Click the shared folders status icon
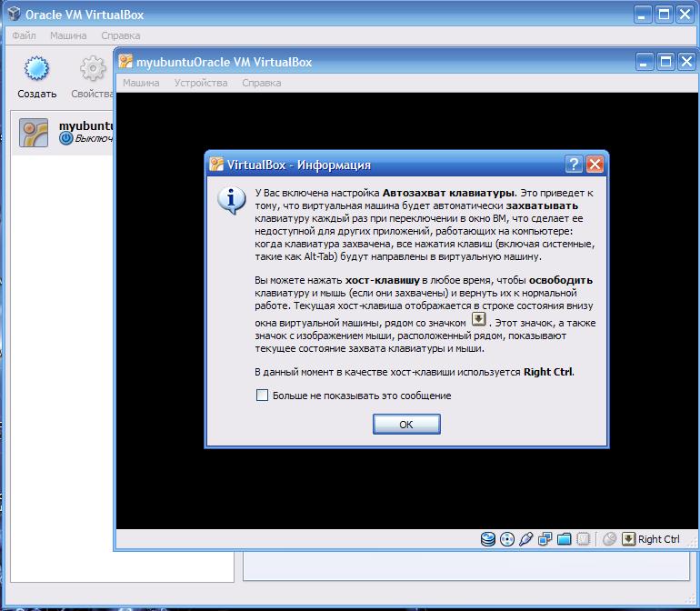Viewport: 700px width, 611px height. coord(564,539)
